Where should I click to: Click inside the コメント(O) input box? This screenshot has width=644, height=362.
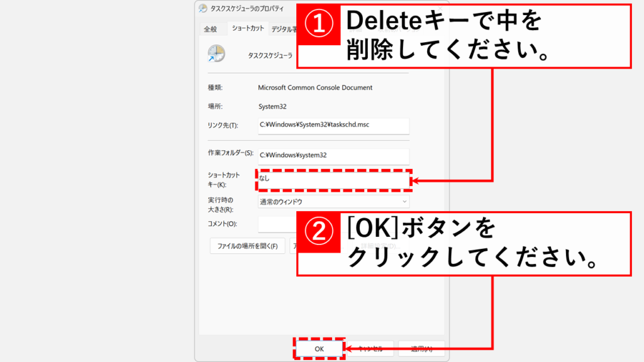coord(277,223)
